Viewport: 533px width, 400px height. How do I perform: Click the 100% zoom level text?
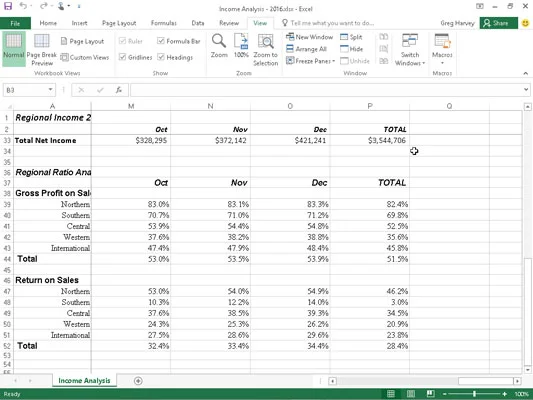pos(521,394)
